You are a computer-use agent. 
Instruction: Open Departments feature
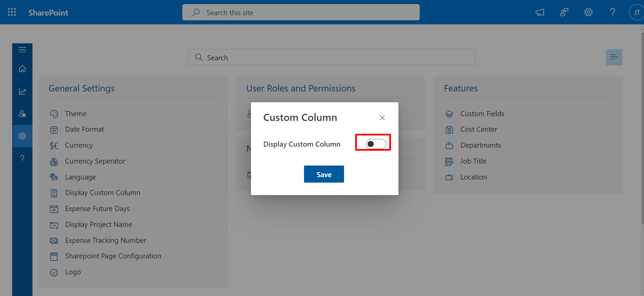[x=481, y=145]
